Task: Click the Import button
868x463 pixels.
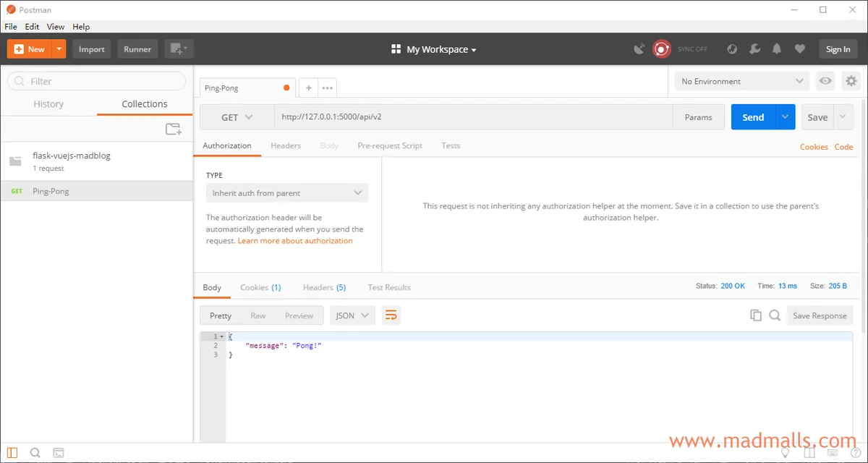Action: [92, 49]
